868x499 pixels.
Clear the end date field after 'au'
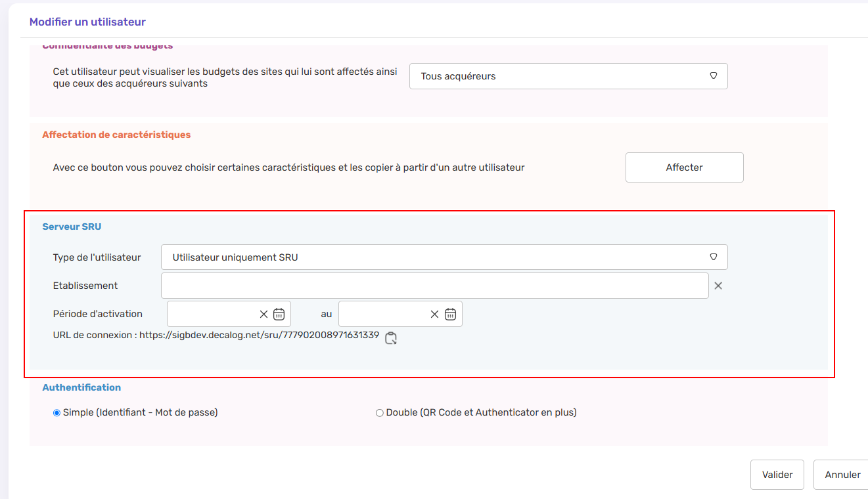click(x=434, y=315)
